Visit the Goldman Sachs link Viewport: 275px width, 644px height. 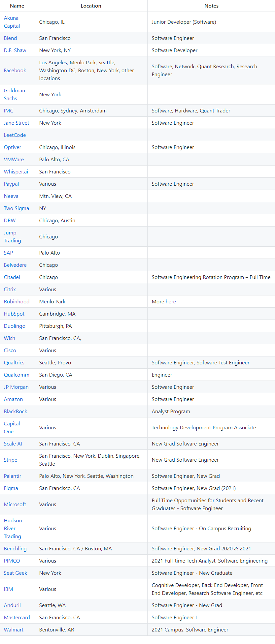tap(14, 95)
